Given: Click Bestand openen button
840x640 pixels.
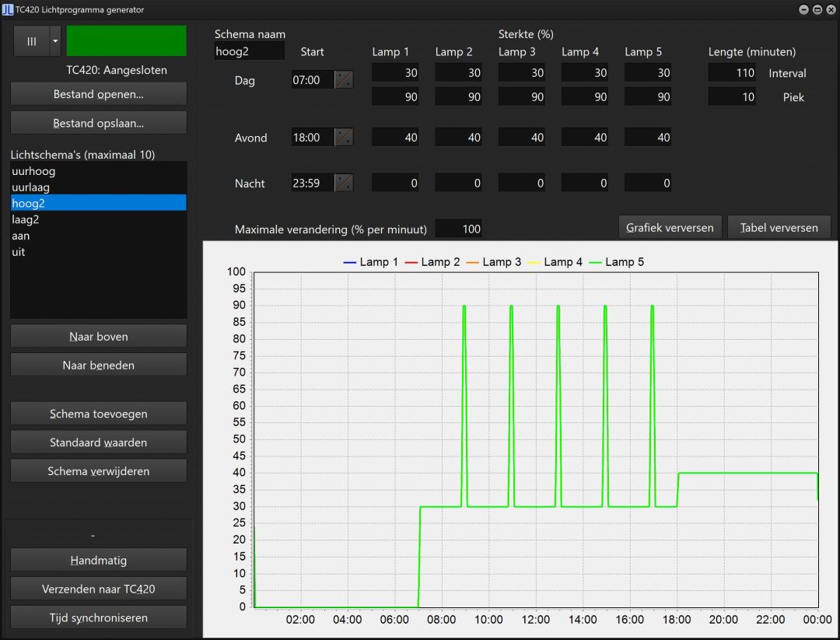Looking at the screenshot, I should click(99, 94).
